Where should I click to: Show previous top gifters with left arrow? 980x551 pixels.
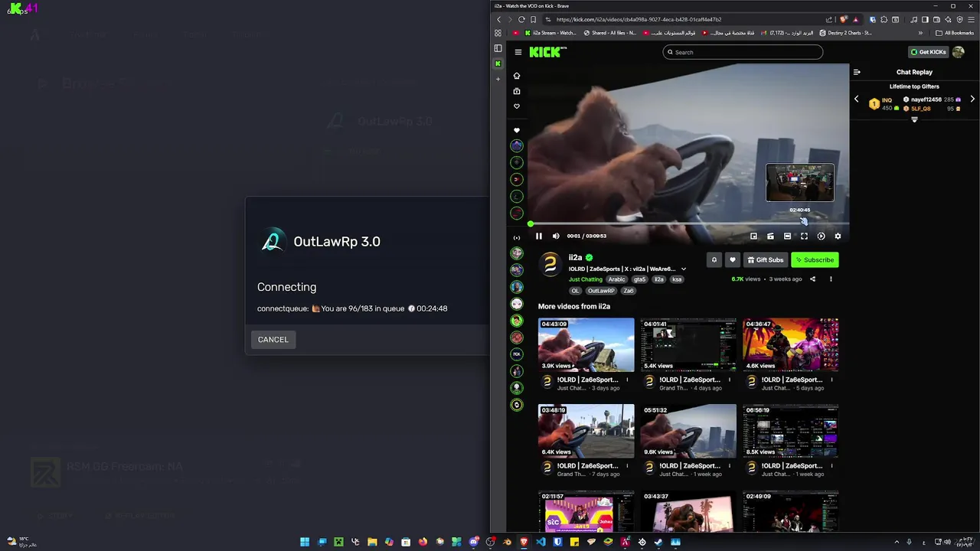pos(857,99)
